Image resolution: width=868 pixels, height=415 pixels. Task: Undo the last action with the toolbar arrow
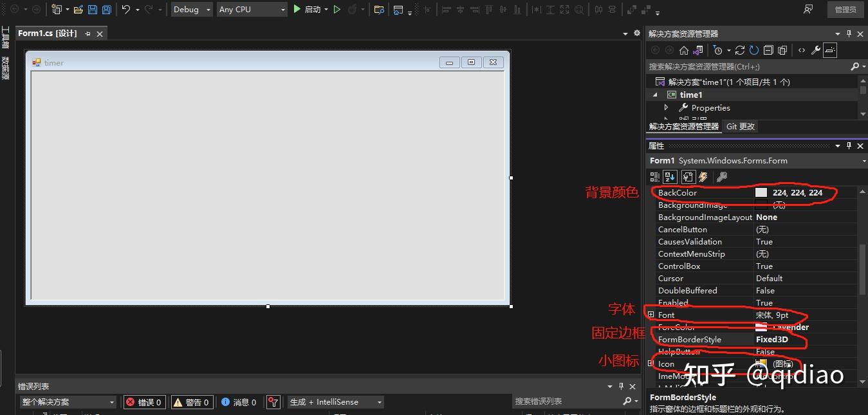pos(126,9)
